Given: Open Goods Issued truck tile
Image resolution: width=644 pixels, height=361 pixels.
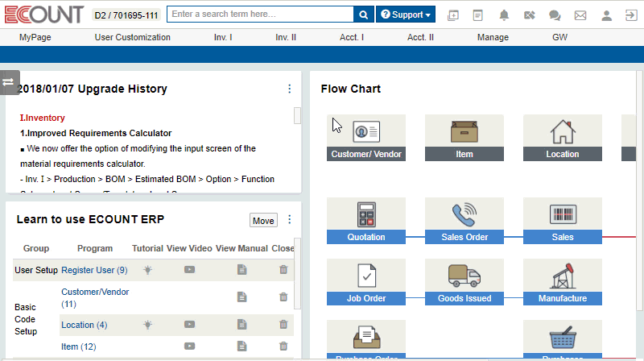Looking at the screenshot, I should point(464,282).
